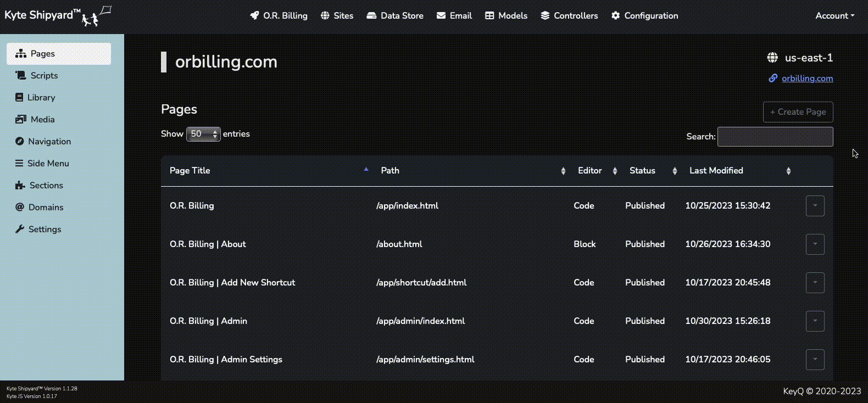868x403 pixels.
Task: Click the Kyte Shipyard kite logo
Action: (x=97, y=16)
